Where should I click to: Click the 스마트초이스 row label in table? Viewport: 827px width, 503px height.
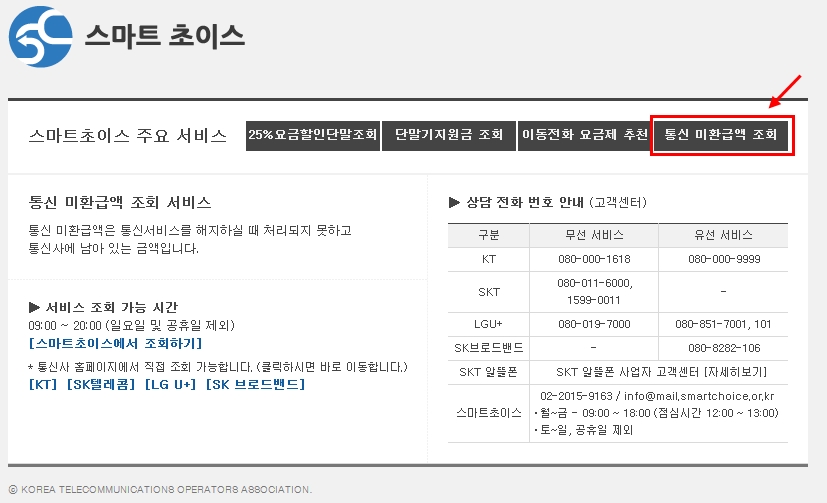pos(489,413)
